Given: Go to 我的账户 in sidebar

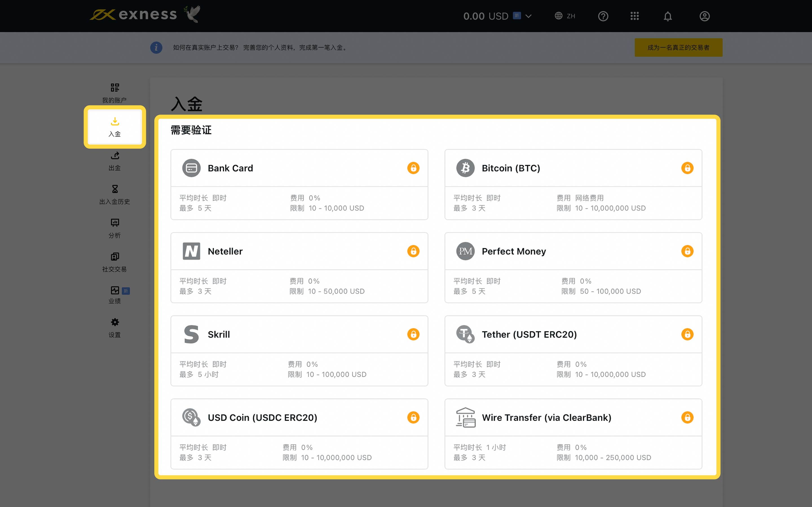Looking at the screenshot, I should [114, 93].
